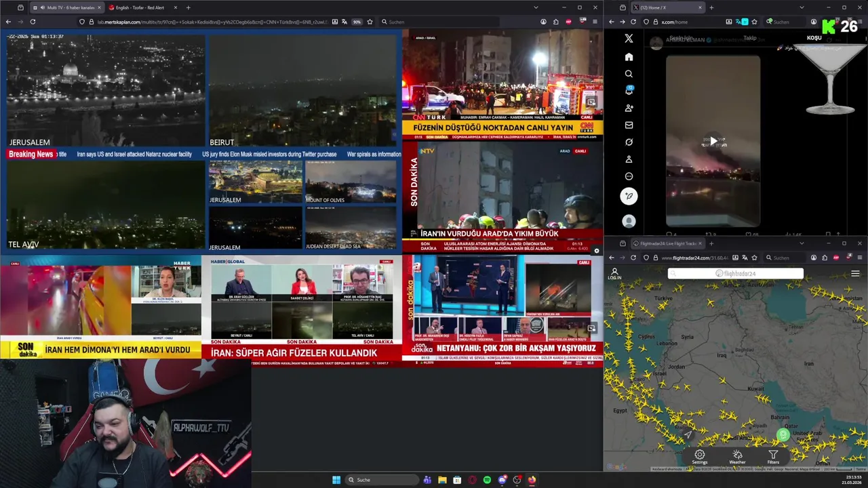Viewport: 868px width, 488px height.
Task: Click Flightradar24 LOG IN icon
Action: coord(614,274)
